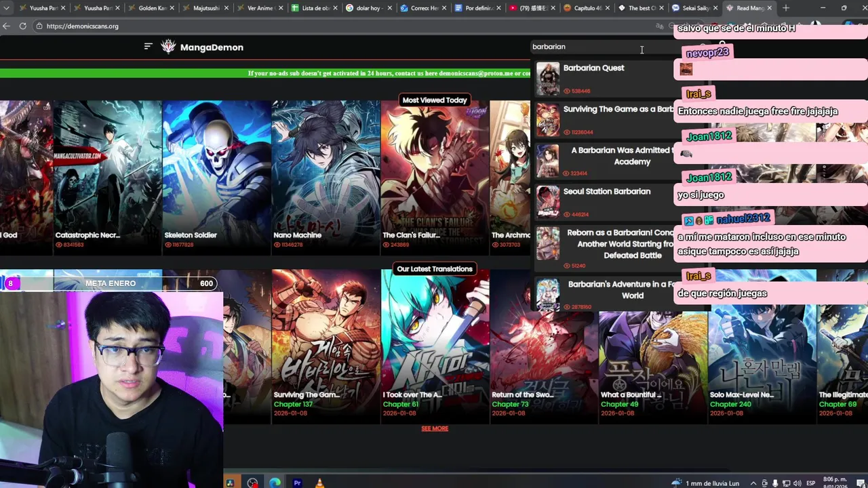Screen dimensions: 868x488
Task: Show hidden tray icons chevron
Action: click(x=753, y=483)
